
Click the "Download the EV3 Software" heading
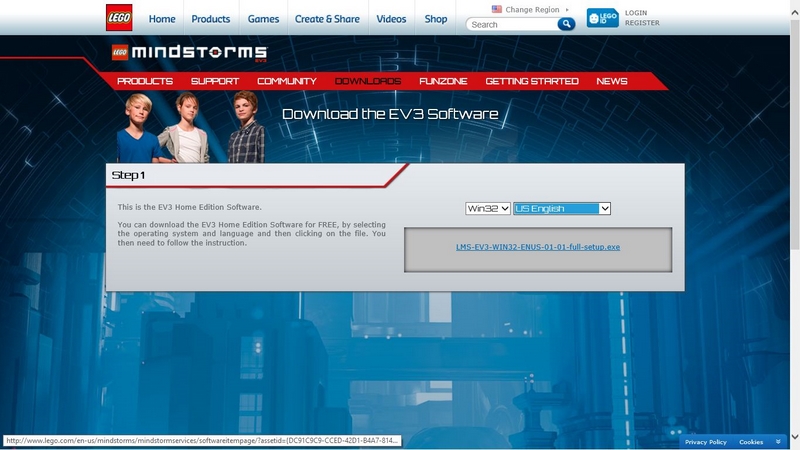point(390,114)
